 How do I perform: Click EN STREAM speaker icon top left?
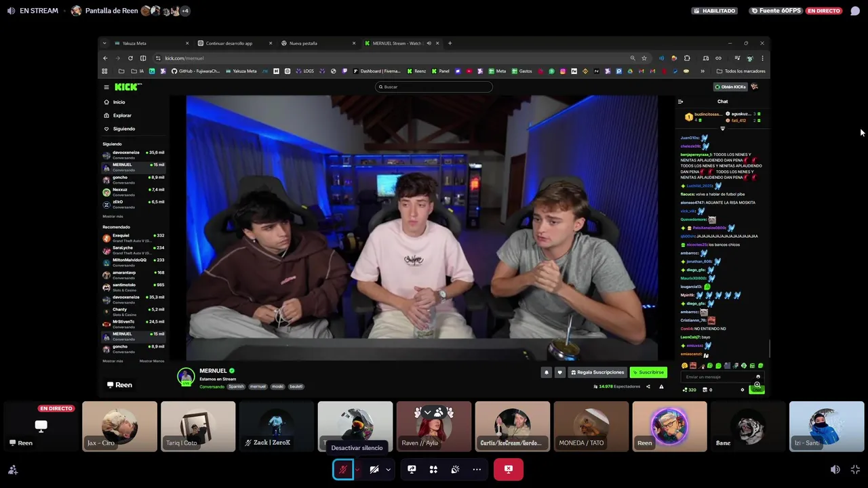[11, 11]
